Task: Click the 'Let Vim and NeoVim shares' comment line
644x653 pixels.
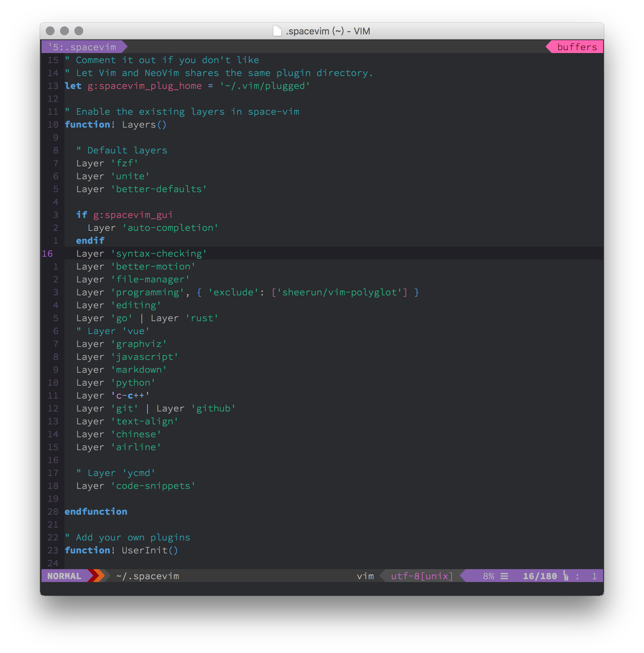Action: coord(219,73)
